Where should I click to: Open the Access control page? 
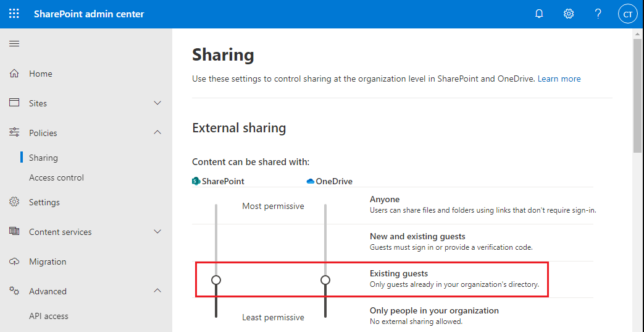pyautogui.click(x=56, y=177)
